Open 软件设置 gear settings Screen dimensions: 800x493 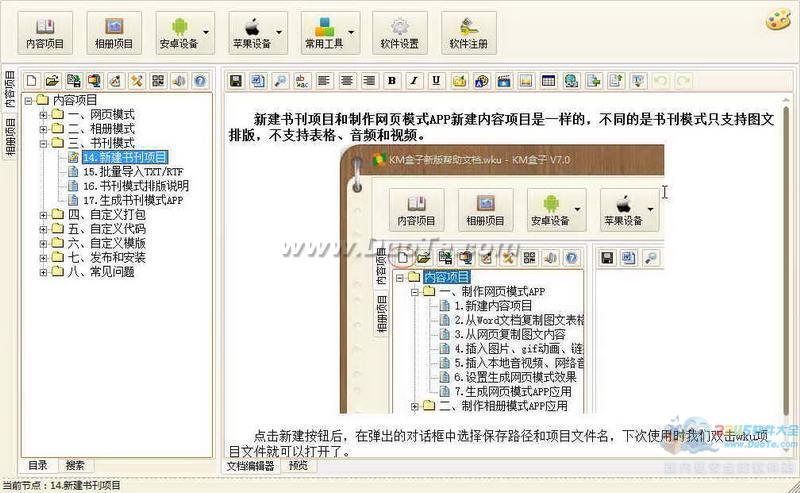(x=399, y=33)
